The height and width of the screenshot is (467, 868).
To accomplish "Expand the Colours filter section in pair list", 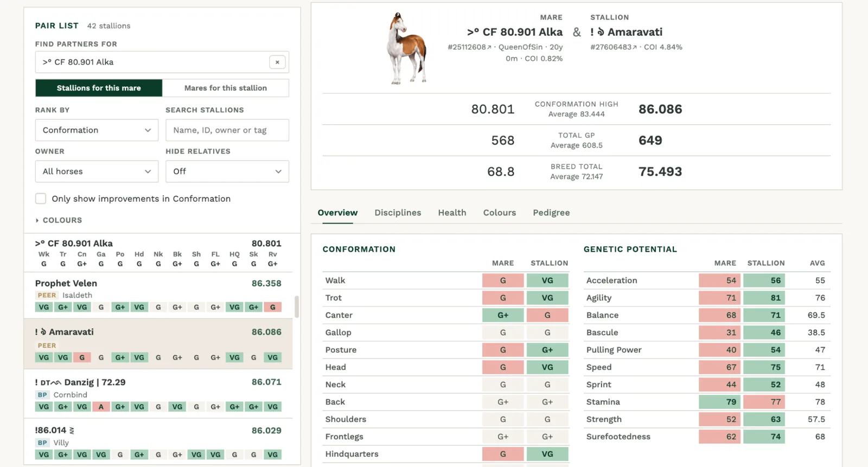I will coord(59,220).
